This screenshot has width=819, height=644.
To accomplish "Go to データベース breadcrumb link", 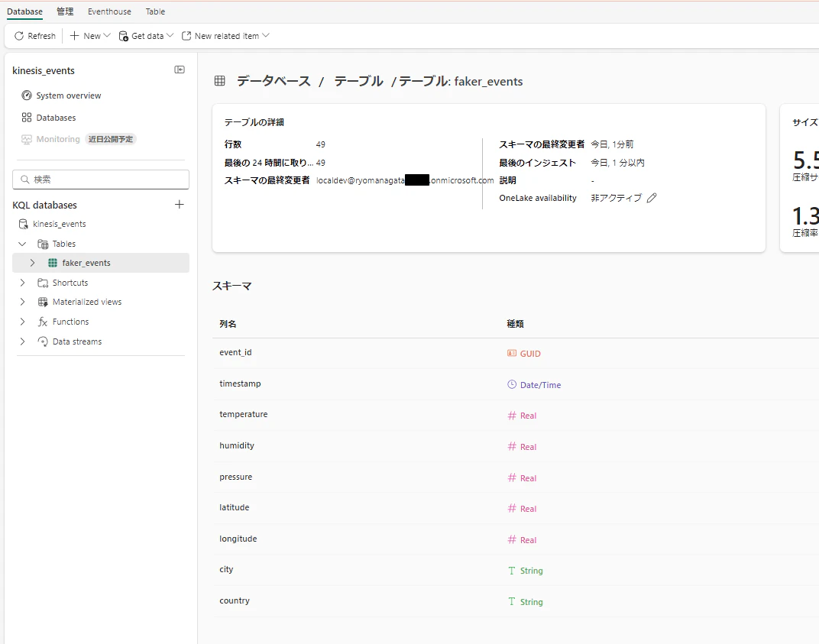I will pos(274,81).
